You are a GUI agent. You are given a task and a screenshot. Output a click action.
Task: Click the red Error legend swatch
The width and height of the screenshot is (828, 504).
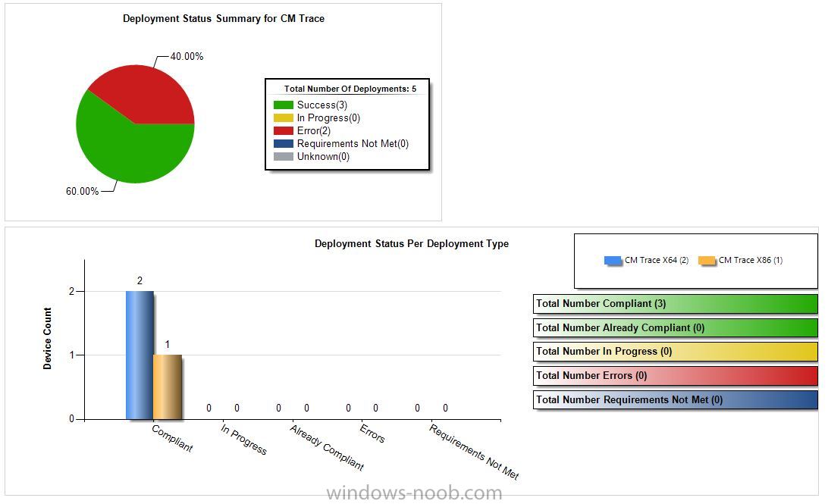coord(283,130)
